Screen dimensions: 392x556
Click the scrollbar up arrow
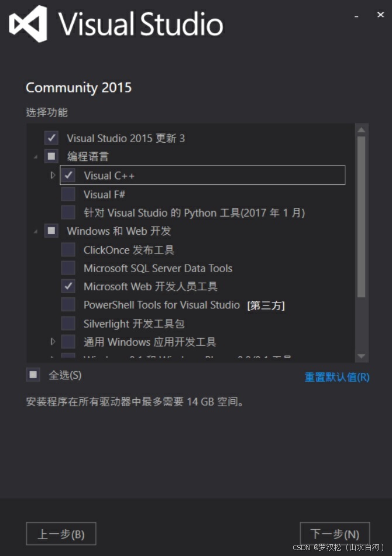[x=361, y=130]
